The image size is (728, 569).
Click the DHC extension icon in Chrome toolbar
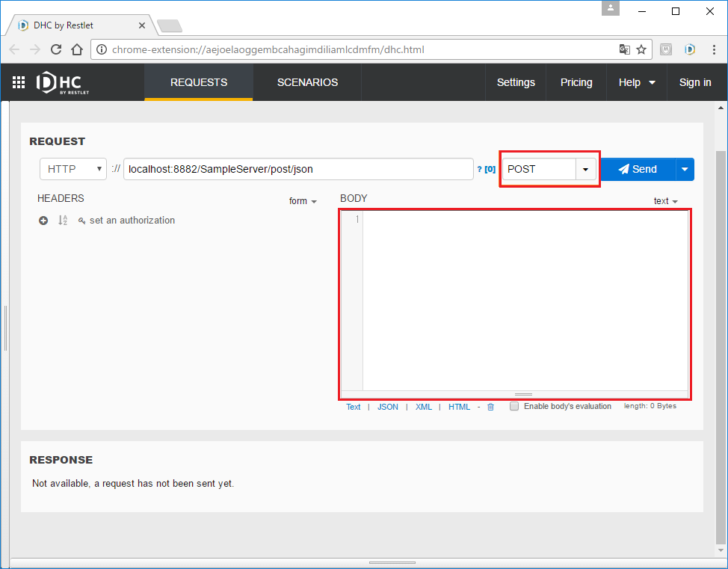coord(690,49)
